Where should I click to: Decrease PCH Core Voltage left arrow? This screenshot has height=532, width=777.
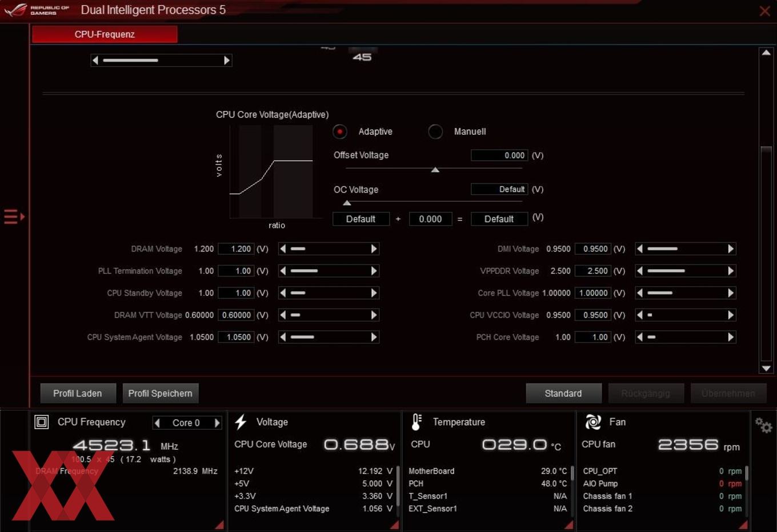[x=640, y=337]
